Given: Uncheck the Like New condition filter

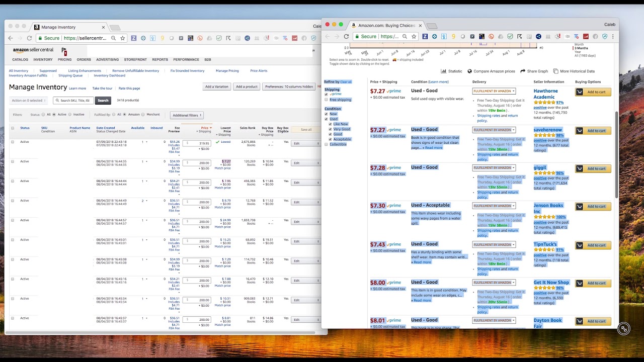Looking at the screenshot, I should click(331, 124).
